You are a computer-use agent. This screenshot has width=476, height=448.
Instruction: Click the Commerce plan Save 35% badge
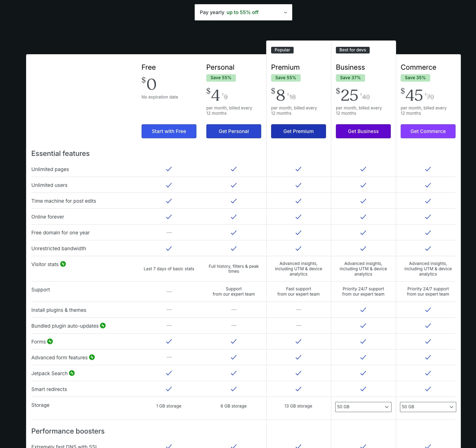[x=415, y=78]
